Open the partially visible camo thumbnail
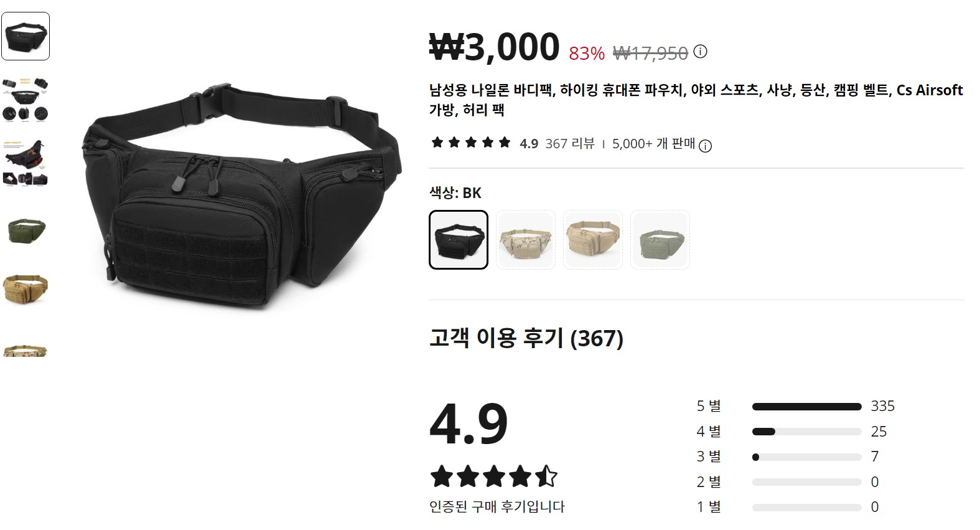This screenshot has height=530, width=980. [26, 349]
